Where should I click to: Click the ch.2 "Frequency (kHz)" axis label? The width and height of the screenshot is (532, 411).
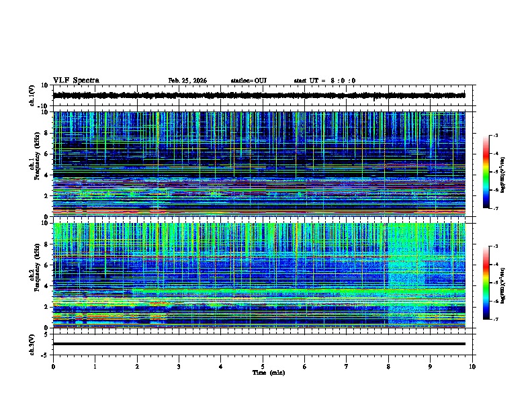[37, 267]
